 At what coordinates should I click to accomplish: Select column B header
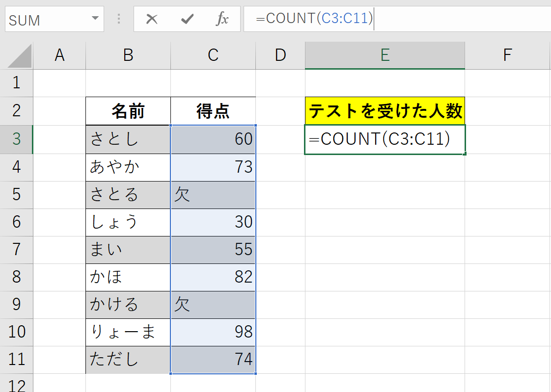(x=128, y=55)
